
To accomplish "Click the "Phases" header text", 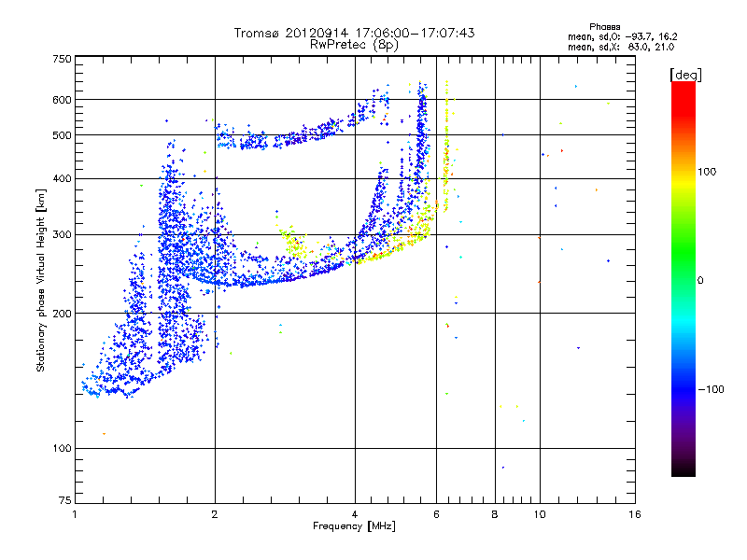I will (604, 27).
